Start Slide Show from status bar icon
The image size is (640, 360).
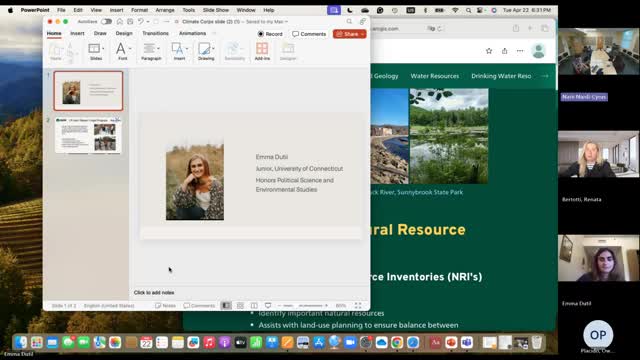click(x=268, y=306)
